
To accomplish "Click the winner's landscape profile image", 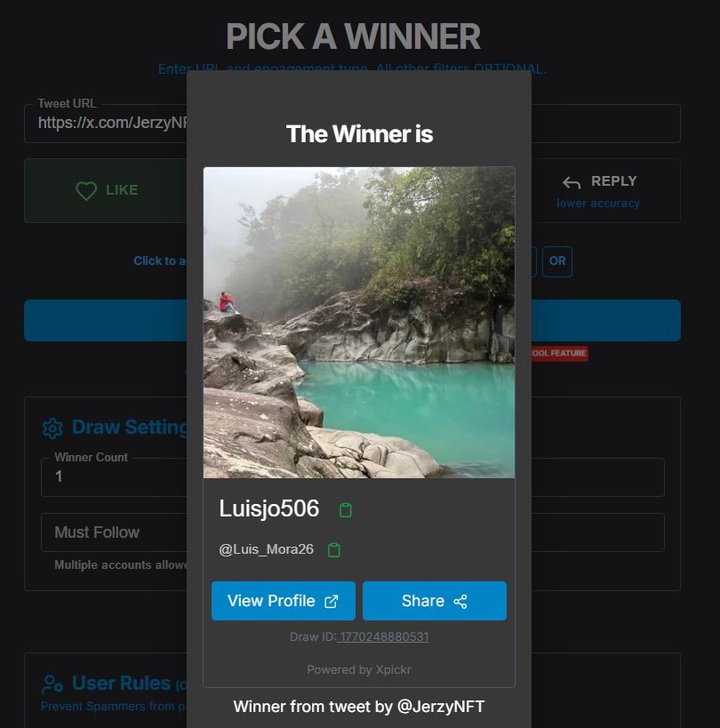I will [x=359, y=323].
